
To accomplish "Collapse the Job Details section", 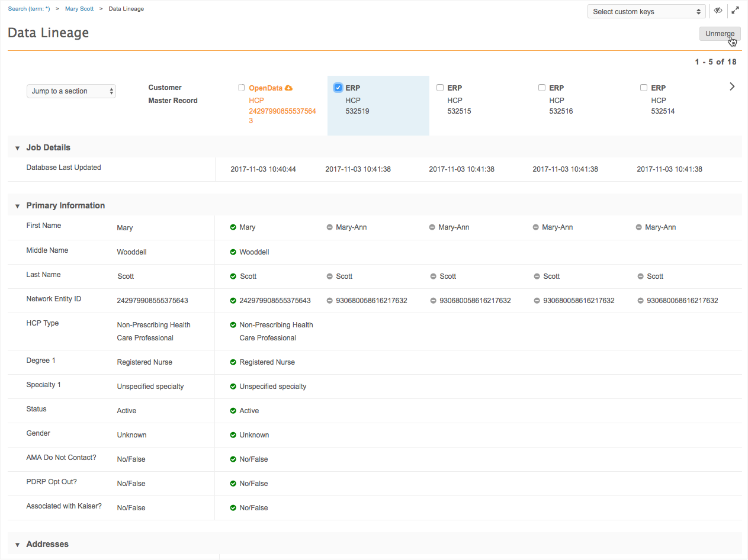I will click(x=18, y=148).
